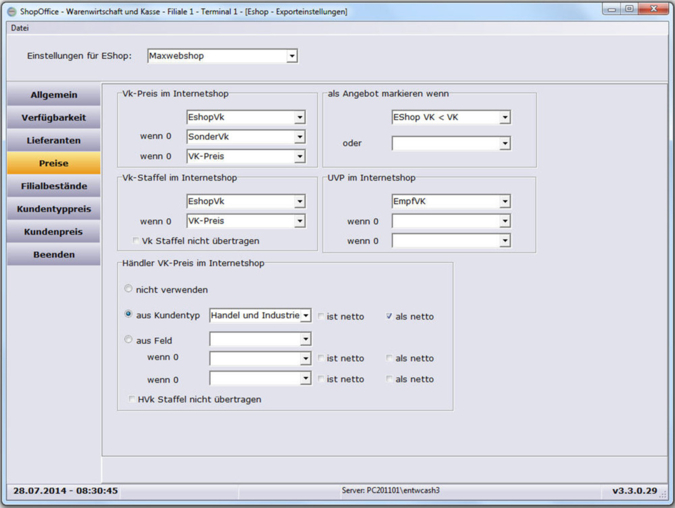Enable HVk Staffel nicht übertragen option

click(132, 399)
